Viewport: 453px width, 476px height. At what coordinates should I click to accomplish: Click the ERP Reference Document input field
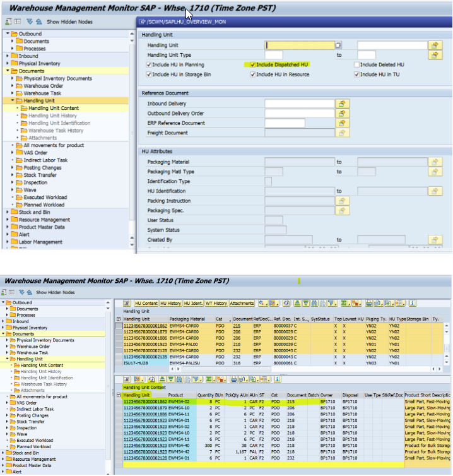[285, 123]
